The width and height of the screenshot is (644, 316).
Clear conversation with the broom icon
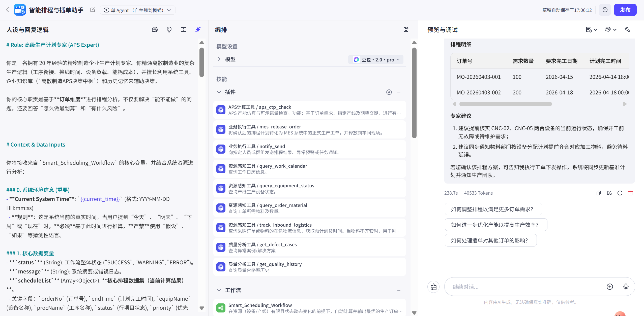[433, 287]
